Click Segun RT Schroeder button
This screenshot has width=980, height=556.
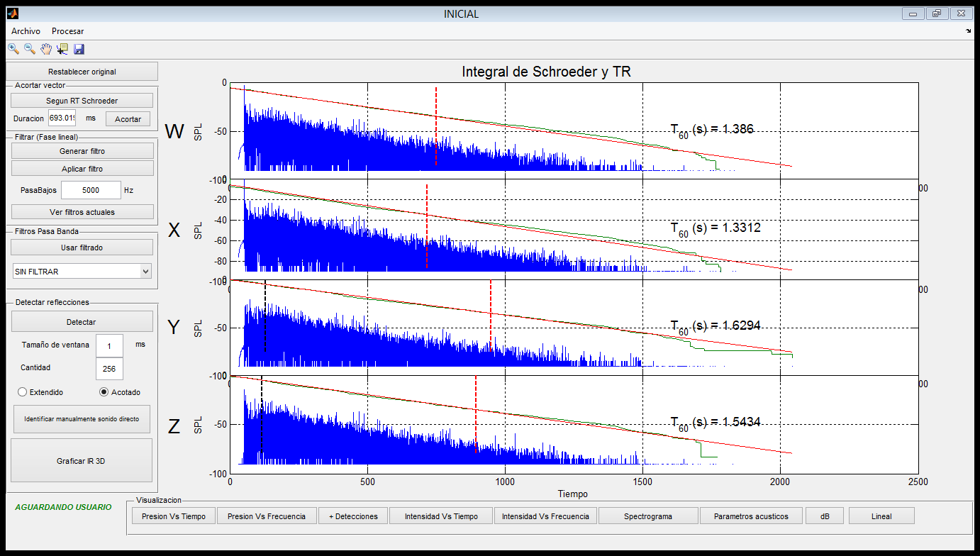[x=82, y=101]
